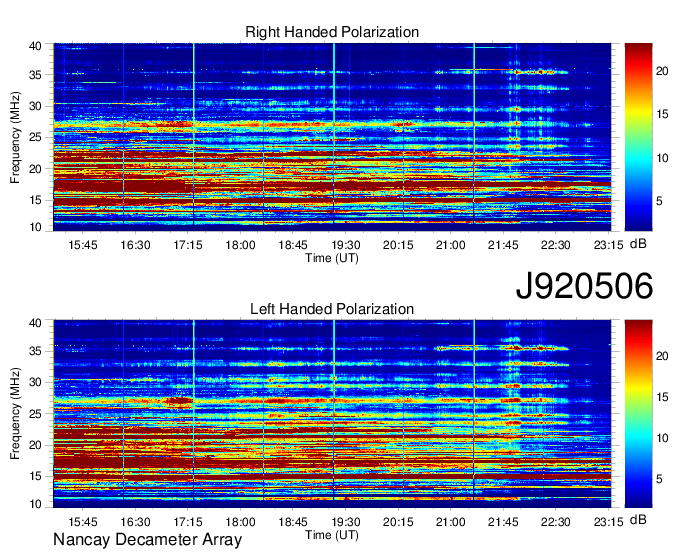680x552 pixels.
Task: Click the 15 dB label on Right Handed colorbar
Action: click(662, 114)
